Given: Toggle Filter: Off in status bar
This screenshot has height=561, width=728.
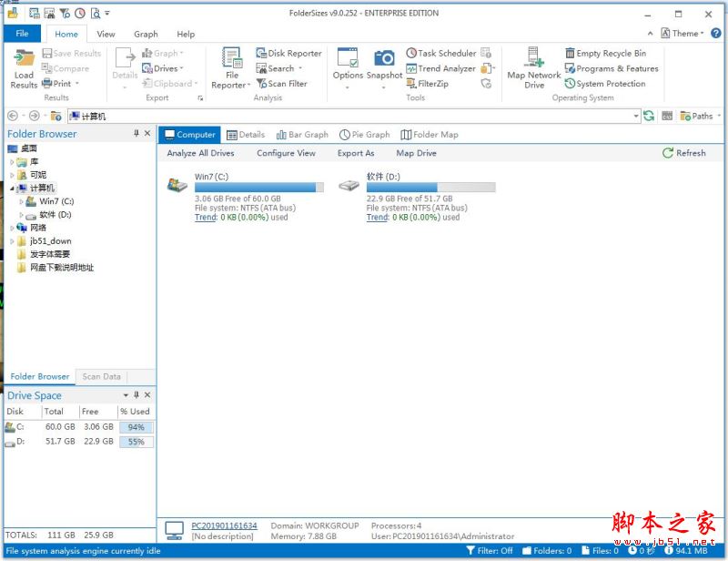Looking at the screenshot, I should [x=490, y=551].
